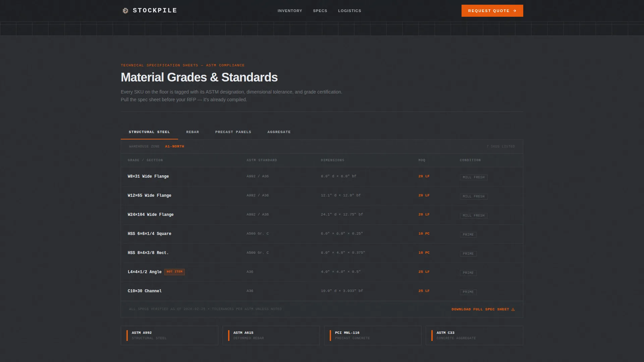The width and height of the screenshot is (644, 362).
Task: Select the Structural Steel tab
Action: pos(149,132)
